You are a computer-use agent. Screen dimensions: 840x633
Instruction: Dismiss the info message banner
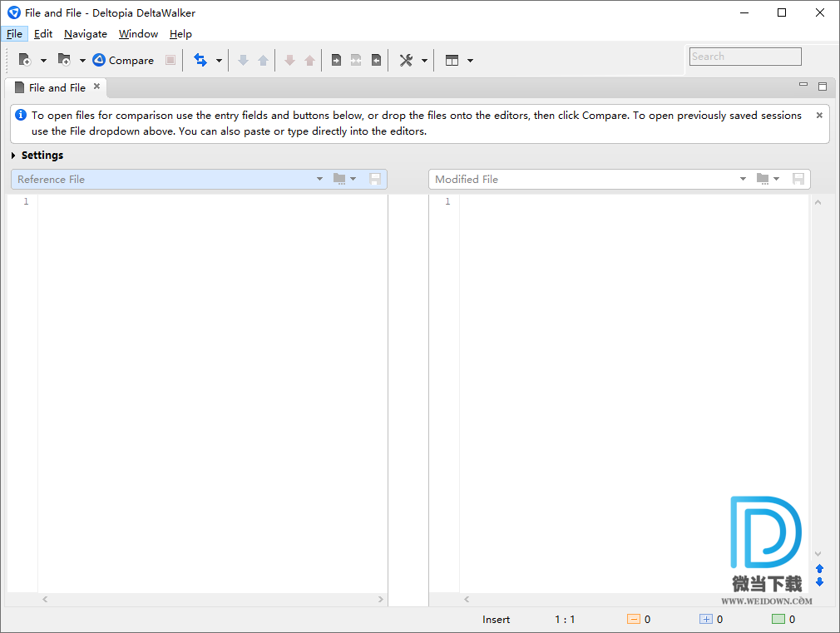[819, 116]
